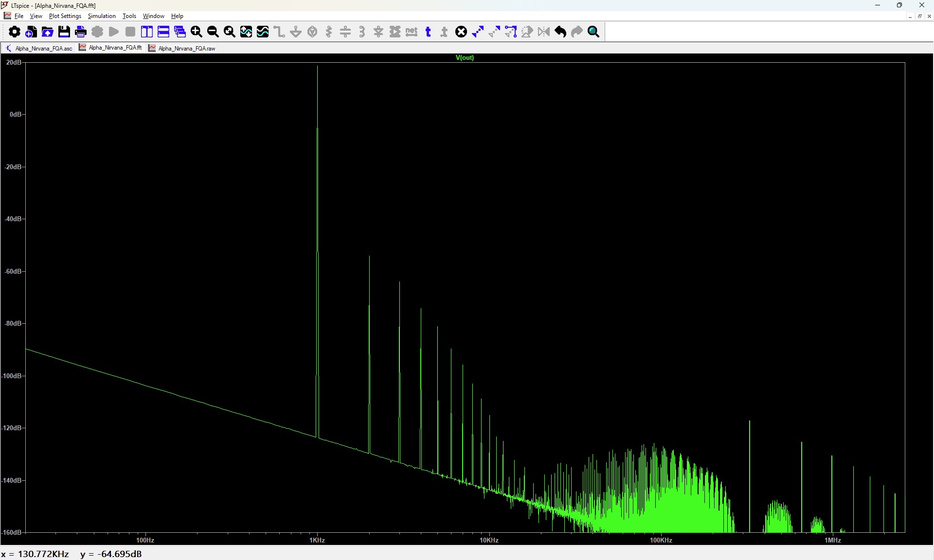
Task: Click the Wire drawing tool
Action: [279, 32]
